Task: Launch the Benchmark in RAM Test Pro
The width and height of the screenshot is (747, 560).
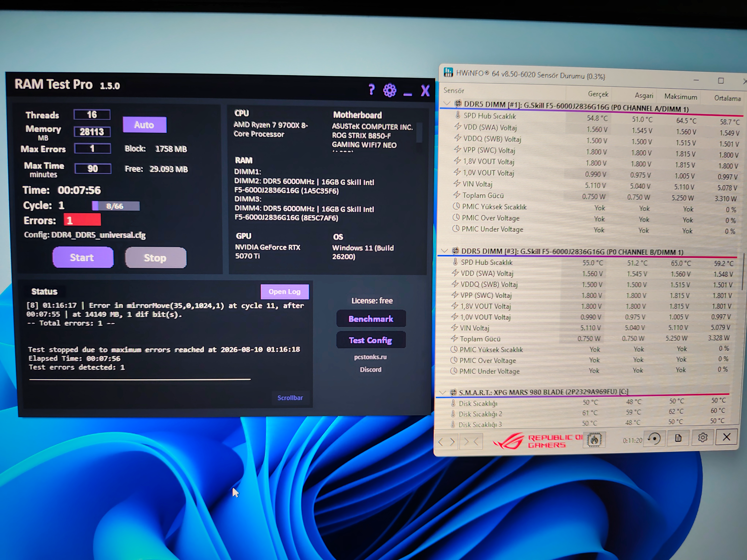Action: click(371, 319)
